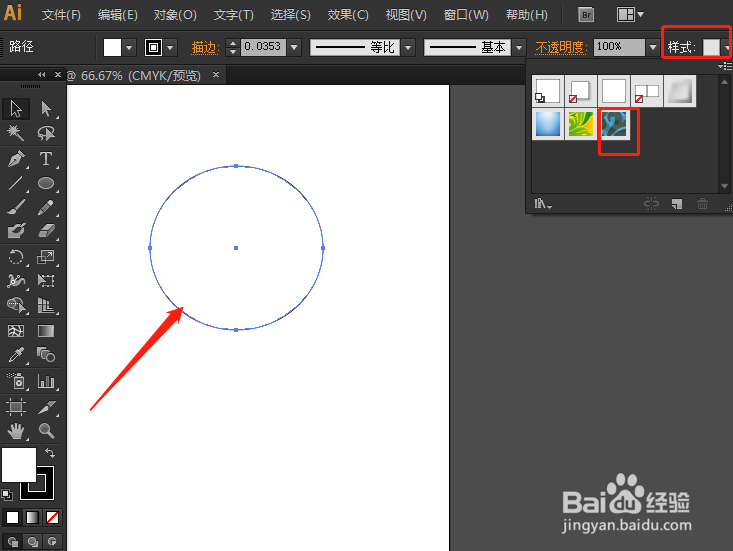Select the Hand tool
The width and height of the screenshot is (733, 551).
pos(16,430)
